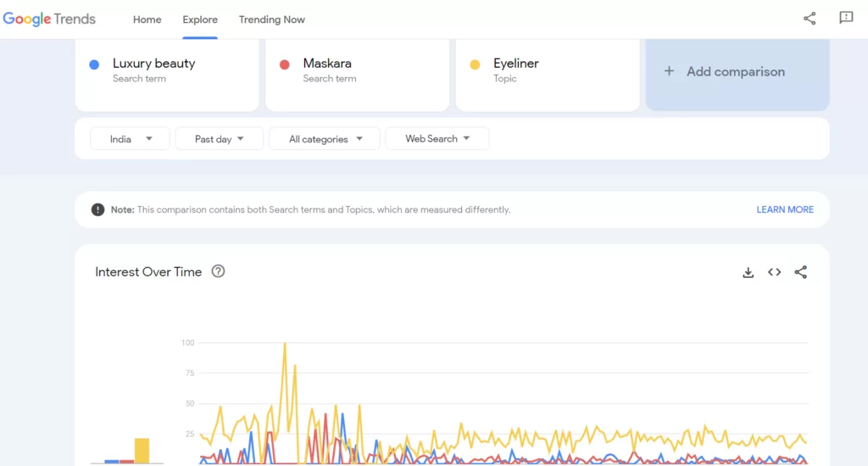Image resolution: width=868 pixels, height=466 pixels.
Task: Download the Interest Over Time chart CSV
Action: 748,272
